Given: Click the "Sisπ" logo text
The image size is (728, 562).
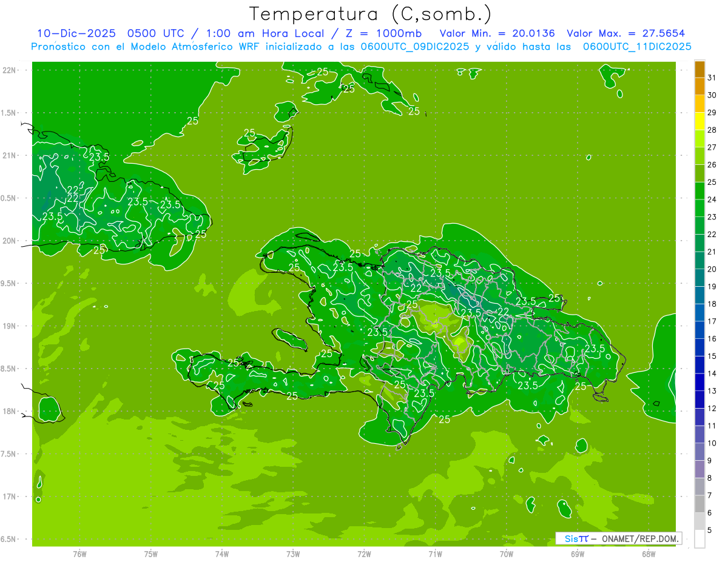Looking at the screenshot, I should click(x=576, y=538).
